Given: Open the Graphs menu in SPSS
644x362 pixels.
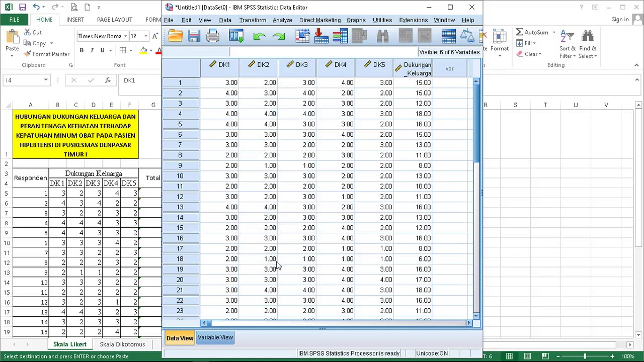Looking at the screenshot, I should point(356,20).
